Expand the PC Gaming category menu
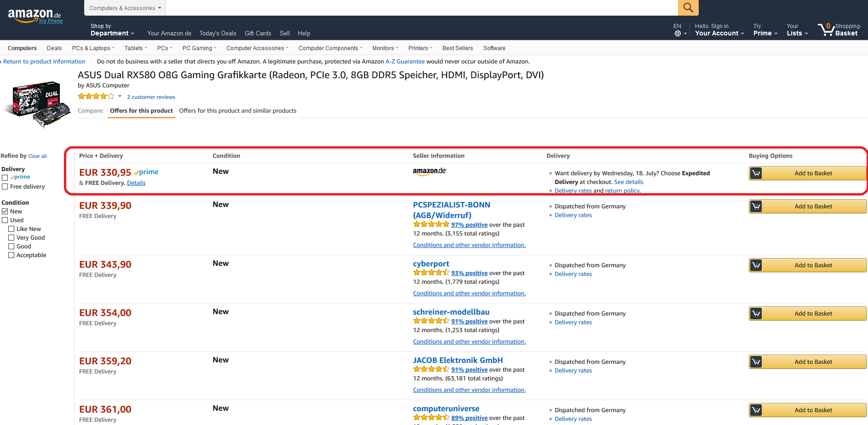 pos(199,48)
